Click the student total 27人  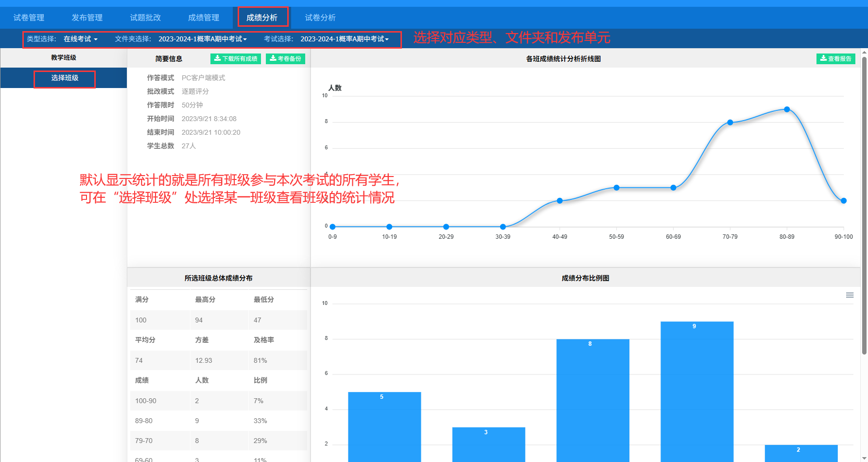point(189,146)
